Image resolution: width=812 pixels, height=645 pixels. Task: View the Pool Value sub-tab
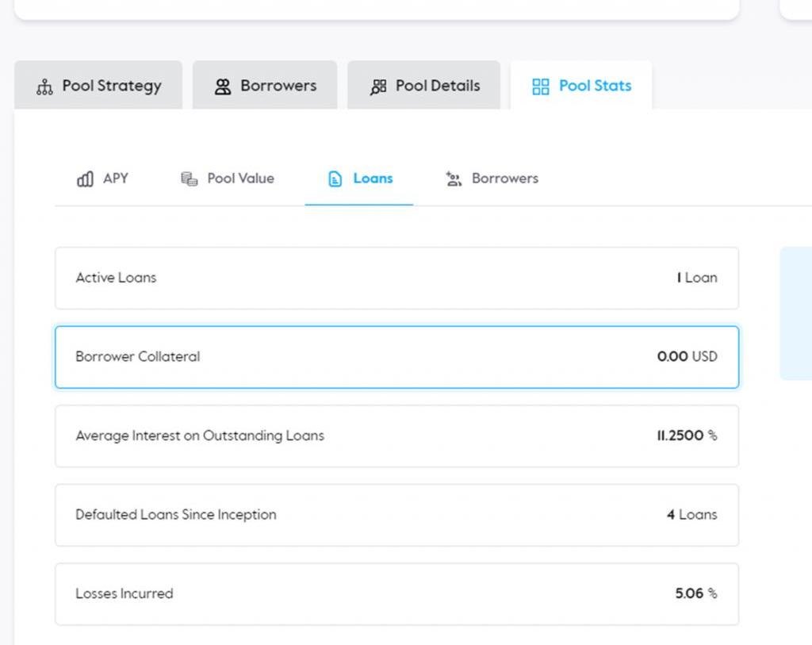click(x=240, y=179)
